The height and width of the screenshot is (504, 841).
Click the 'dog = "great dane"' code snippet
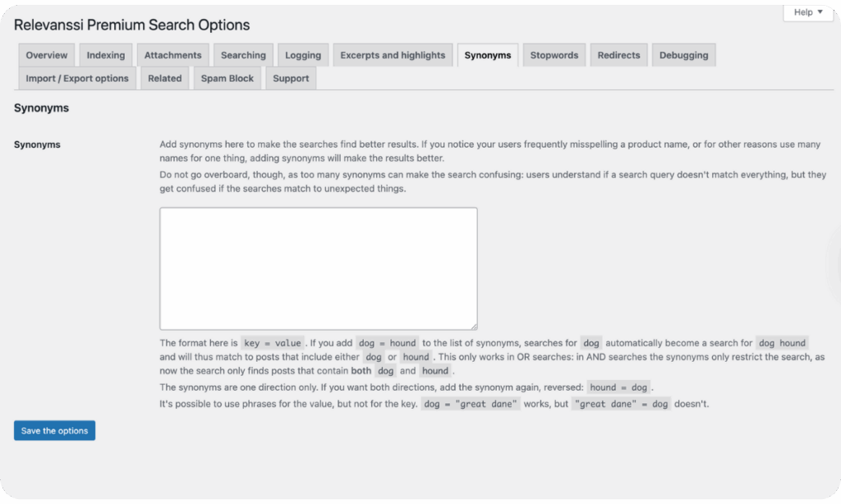click(x=471, y=404)
